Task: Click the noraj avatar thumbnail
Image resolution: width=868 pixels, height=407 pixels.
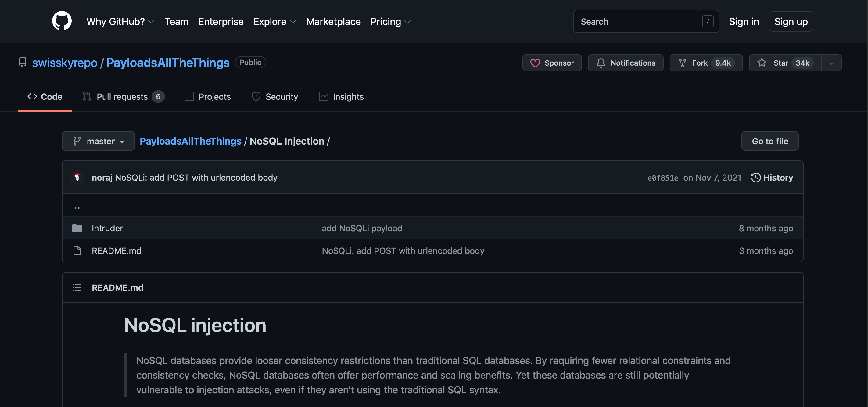Action: [77, 177]
